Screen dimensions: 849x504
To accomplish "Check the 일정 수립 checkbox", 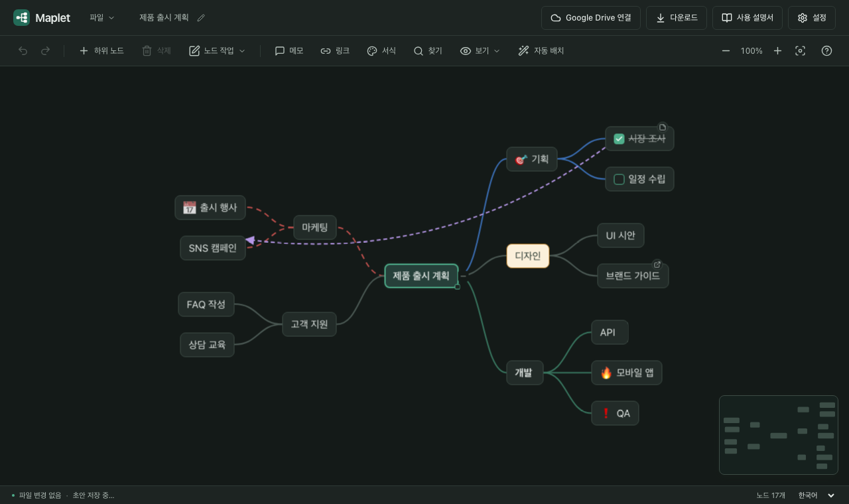I will (619, 179).
